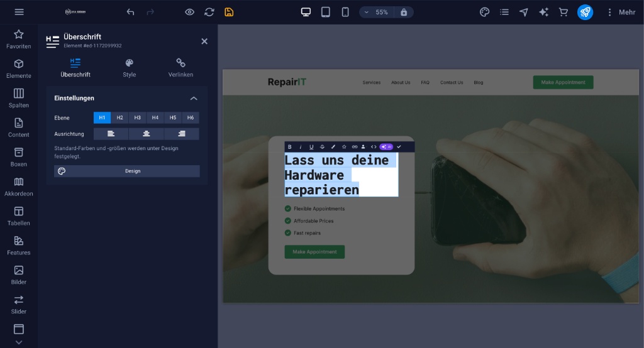The width and height of the screenshot is (644, 348).
Task: Click the Services nav link
Action: point(371,82)
